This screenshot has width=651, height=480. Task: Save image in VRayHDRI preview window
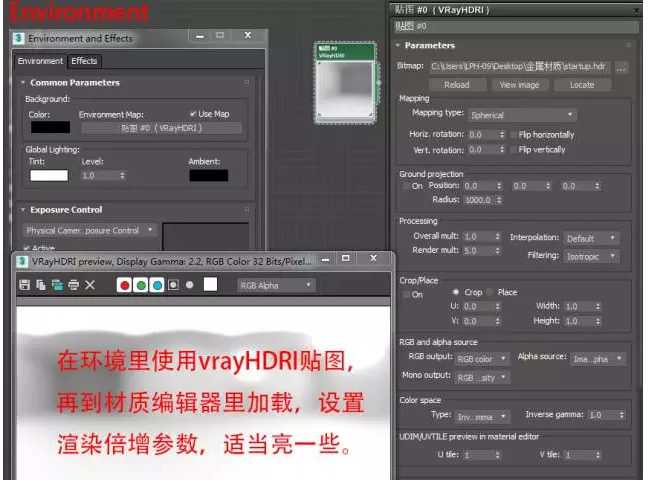click(24, 285)
